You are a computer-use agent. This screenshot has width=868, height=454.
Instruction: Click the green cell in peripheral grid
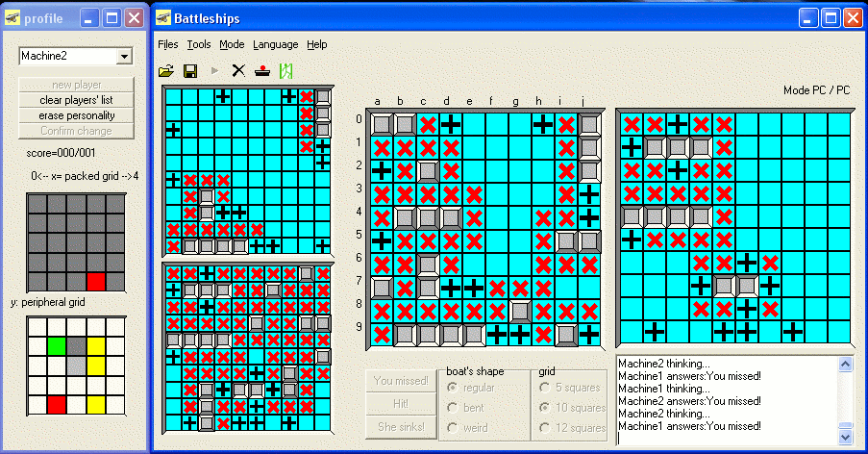pos(57,344)
